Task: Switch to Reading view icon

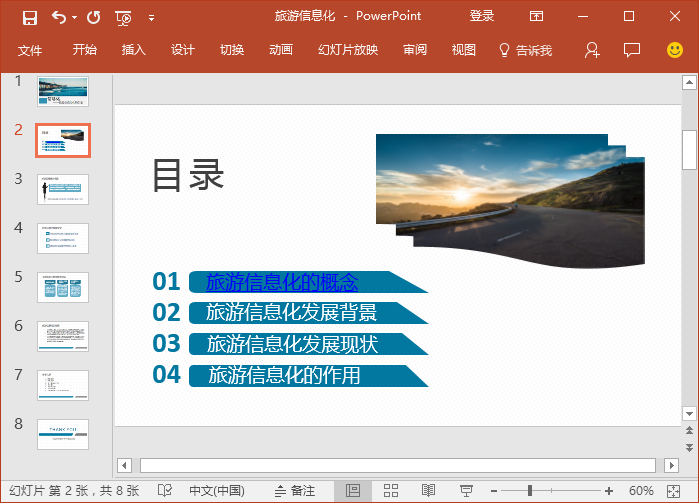Action: pyautogui.click(x=428, y=491)
